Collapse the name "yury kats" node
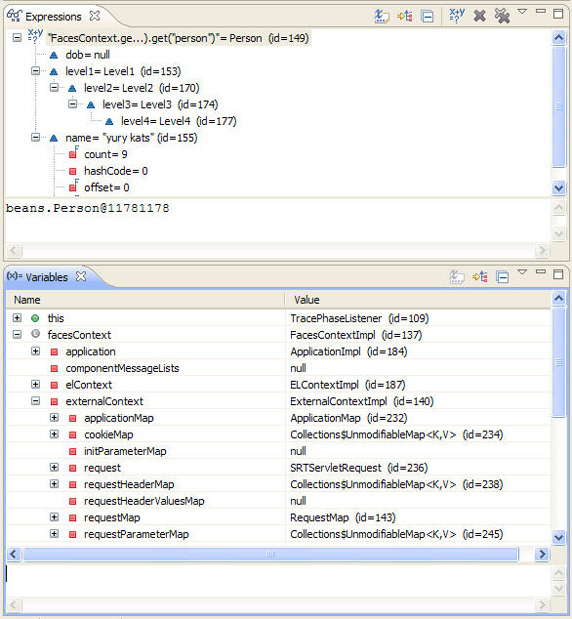Image resolution: width=572 pixels, height=619 pixels. click(x=36, y=137)
